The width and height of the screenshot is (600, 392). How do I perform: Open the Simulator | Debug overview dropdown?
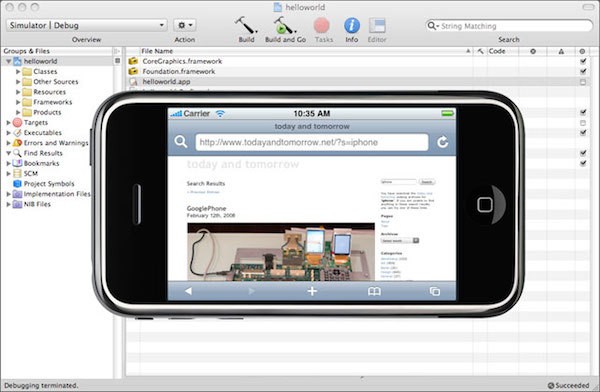click(x=86, y=25)
